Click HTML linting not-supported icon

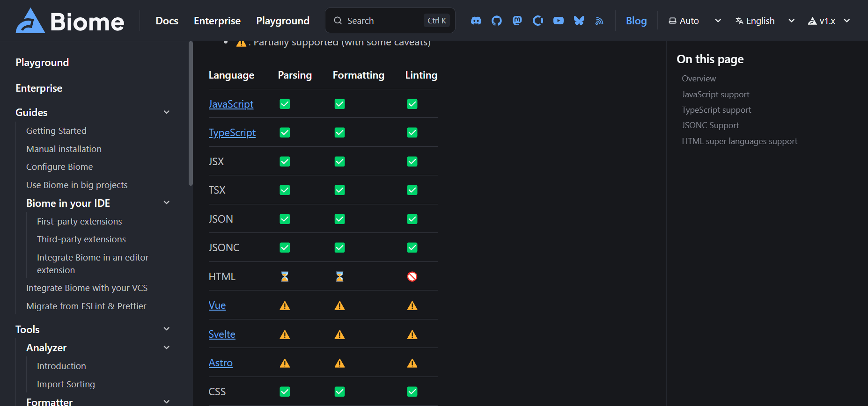coord(412,276)
